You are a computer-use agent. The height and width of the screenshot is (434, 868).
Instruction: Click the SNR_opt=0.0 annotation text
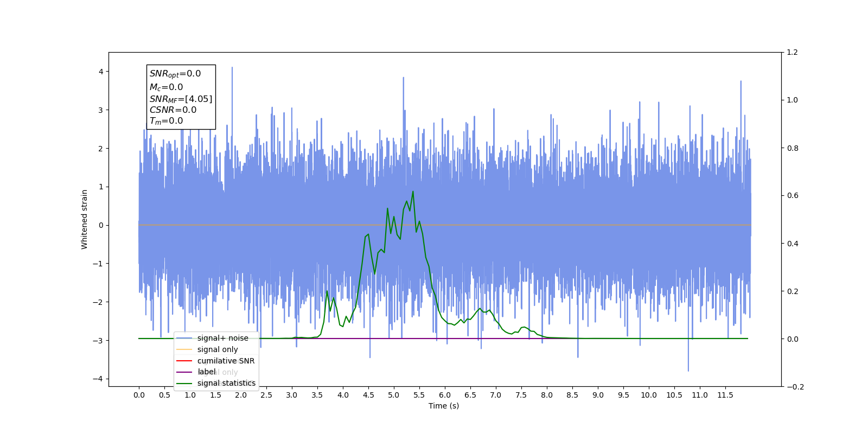click(175, 74)
